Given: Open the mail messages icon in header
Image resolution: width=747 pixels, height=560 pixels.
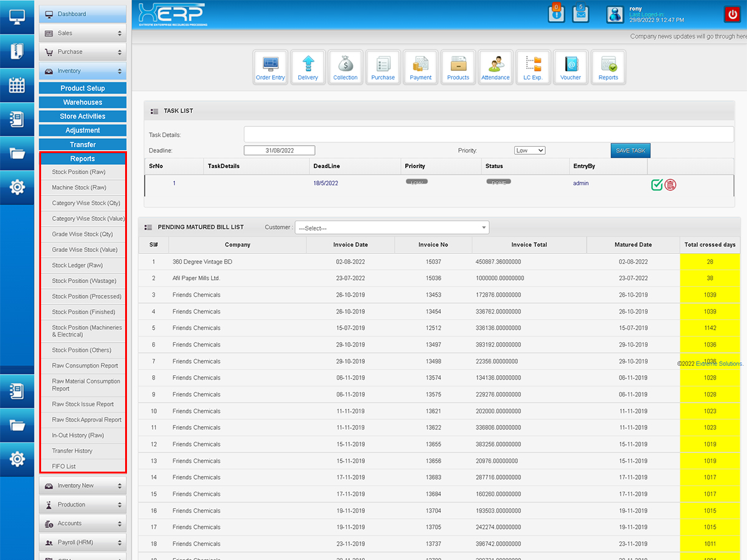Looking at the screenshot, I should (581, 14).
